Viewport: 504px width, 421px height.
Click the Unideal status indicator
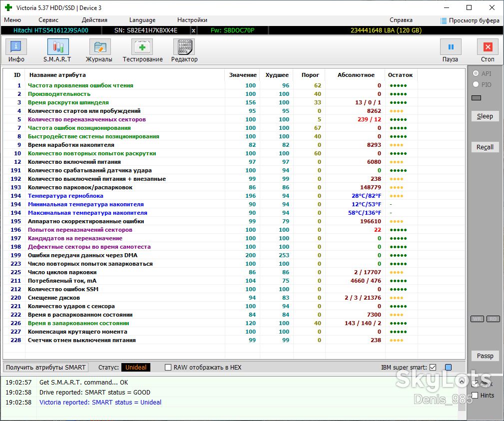coord(136,368)
